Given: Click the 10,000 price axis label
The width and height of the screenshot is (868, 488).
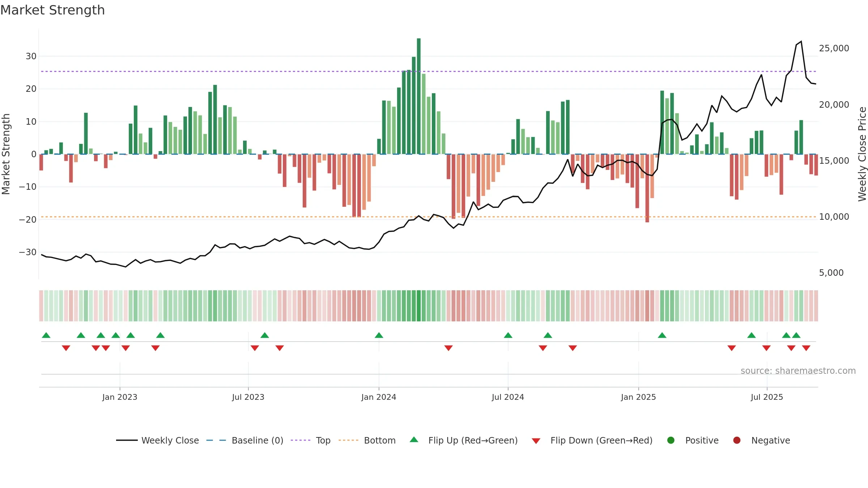Looking at the screenshot, I should (x=834, y=217).
